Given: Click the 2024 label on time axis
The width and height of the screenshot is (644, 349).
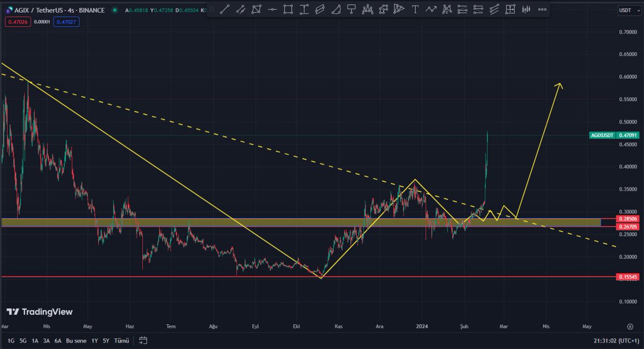Looking at the screenshot, I should click(x=422, y=326).
